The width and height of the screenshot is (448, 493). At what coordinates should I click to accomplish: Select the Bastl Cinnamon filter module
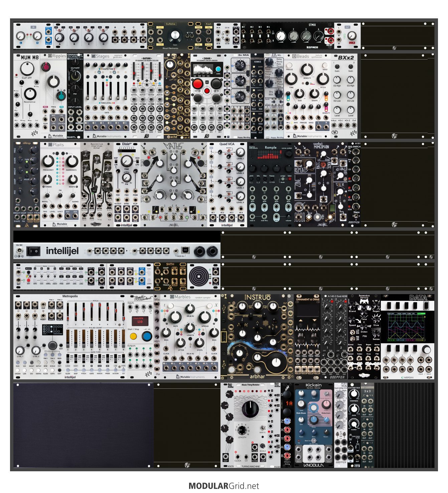point(75,96)
